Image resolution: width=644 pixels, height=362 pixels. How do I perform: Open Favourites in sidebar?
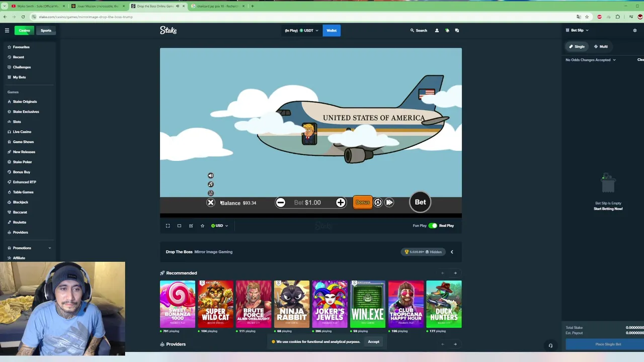click(21, 47)
